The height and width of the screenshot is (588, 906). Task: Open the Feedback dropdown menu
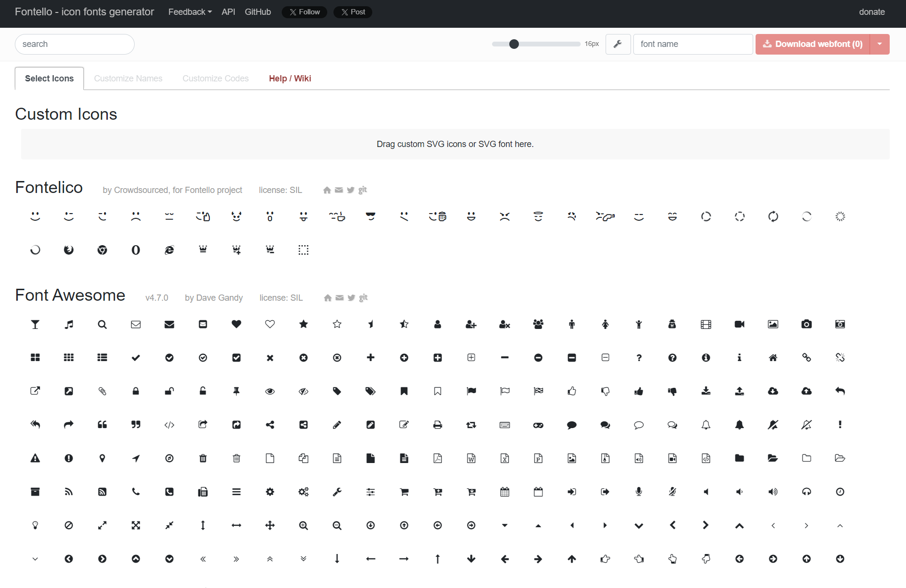[x=190, y=12]
